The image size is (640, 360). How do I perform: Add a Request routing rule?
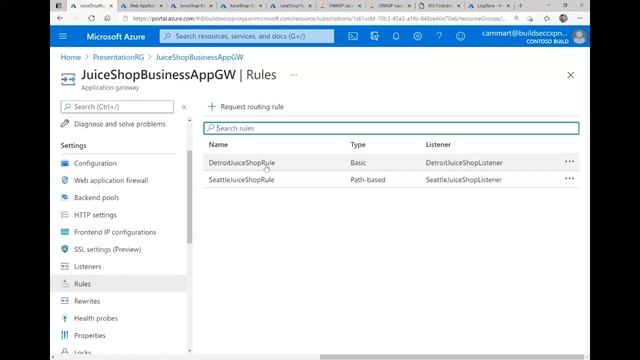(x=246, y=107)
